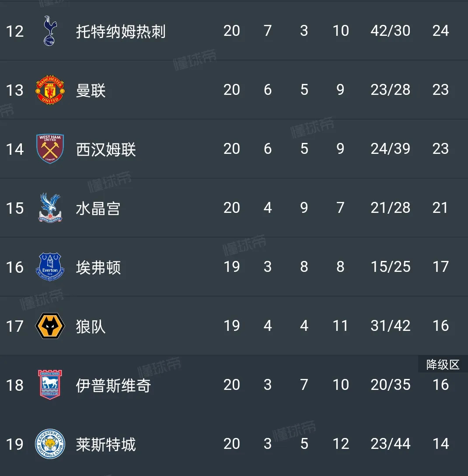
Task: Select the 水晶宫 team name
Action: click(98, 208)
